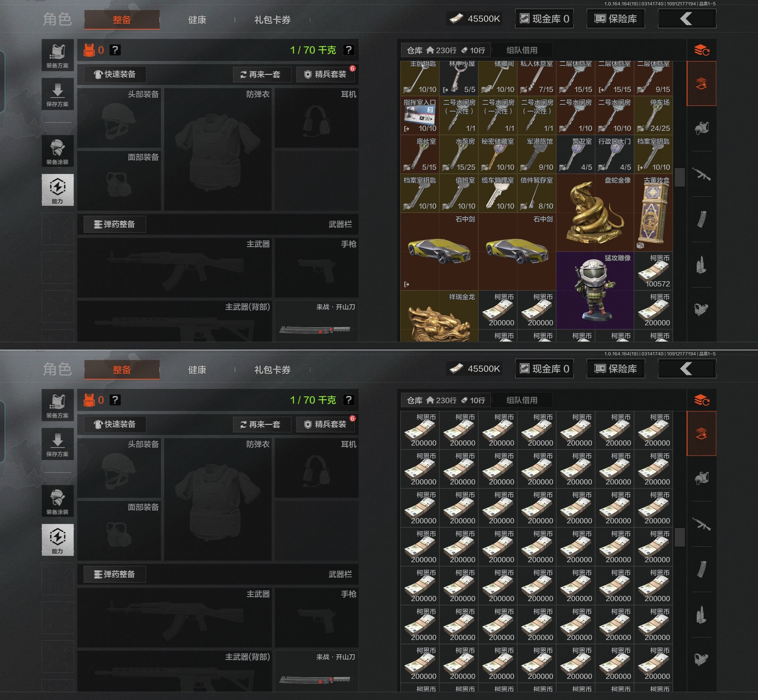Click the 古董妆盒 antique box item
This screenshot has width=758, height=700.
653,213
